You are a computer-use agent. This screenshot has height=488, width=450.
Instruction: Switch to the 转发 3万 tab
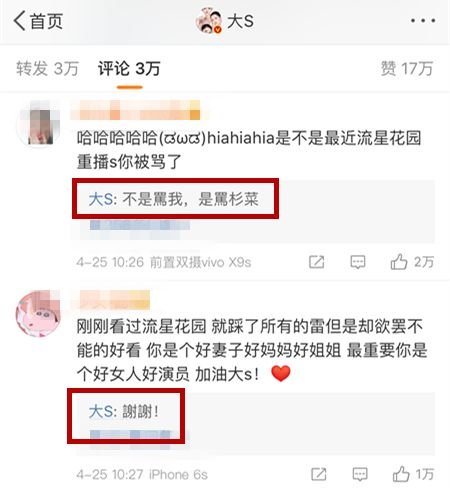click(x=47, y=69)
